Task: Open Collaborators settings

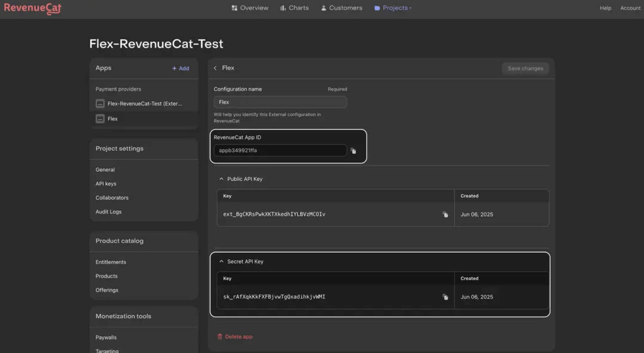Action: [x=112, y=198]
